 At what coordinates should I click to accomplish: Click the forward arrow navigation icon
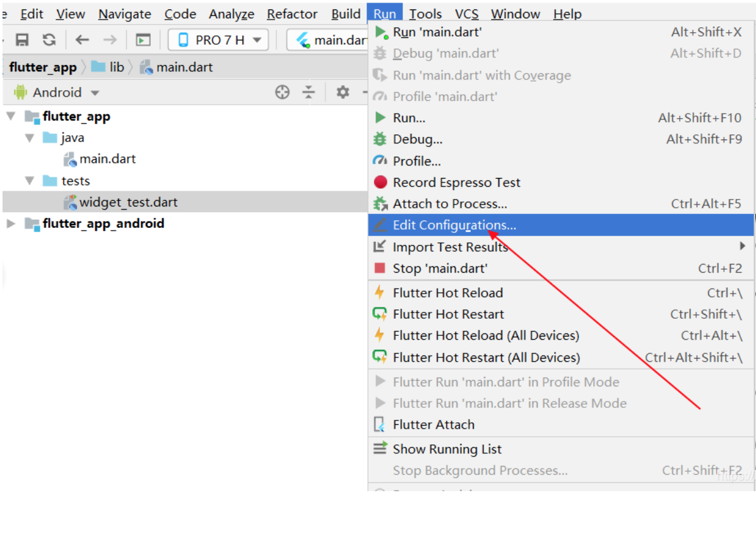tap(110, 40)
